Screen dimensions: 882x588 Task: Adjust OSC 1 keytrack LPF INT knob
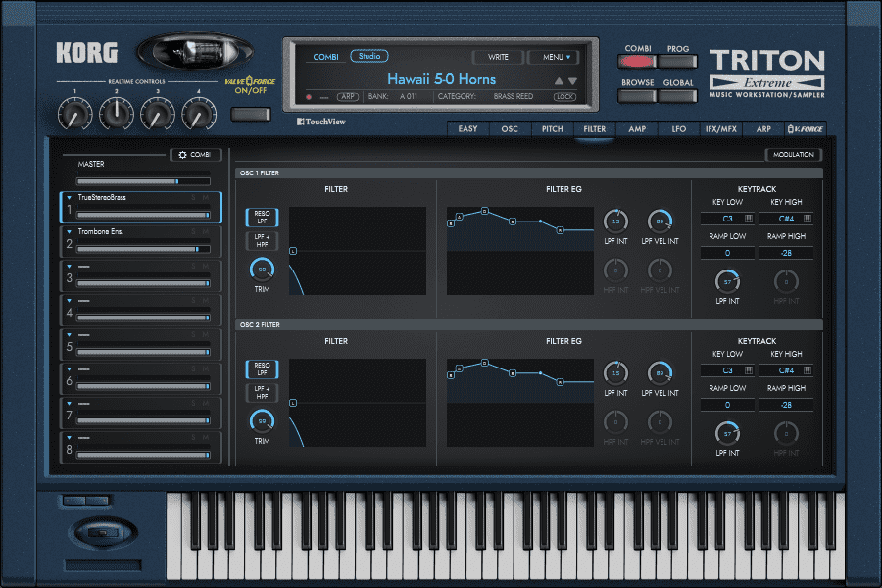tap(727, 282)
